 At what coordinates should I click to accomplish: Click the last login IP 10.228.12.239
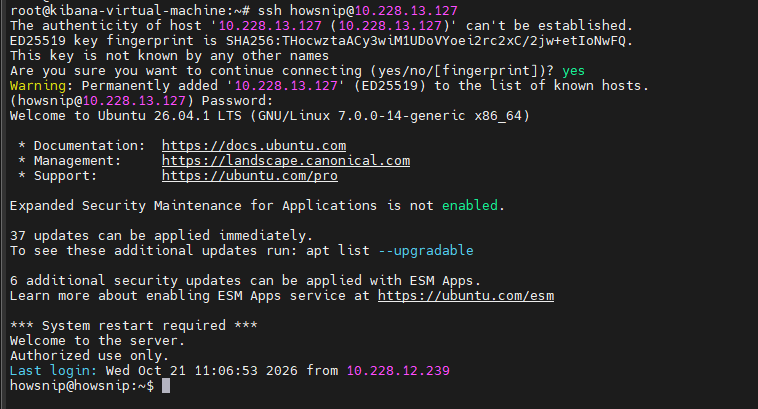398,370
